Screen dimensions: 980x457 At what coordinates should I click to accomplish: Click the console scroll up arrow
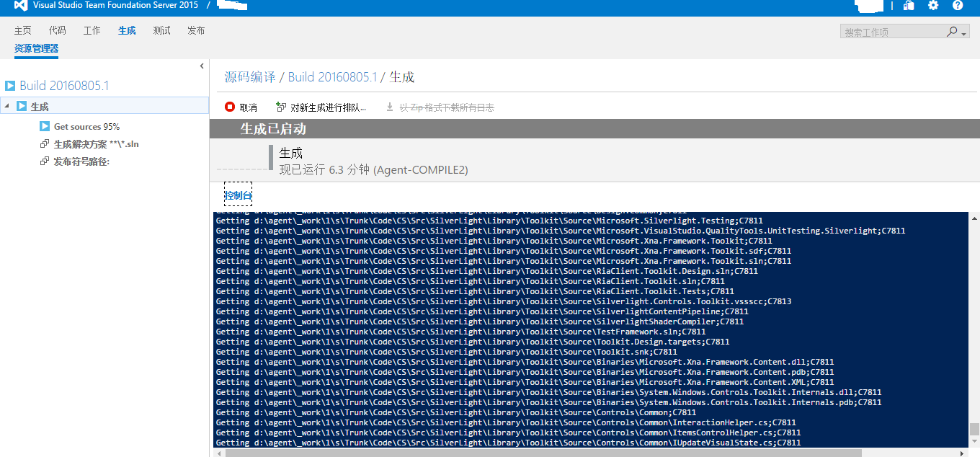tap(974, 218)
